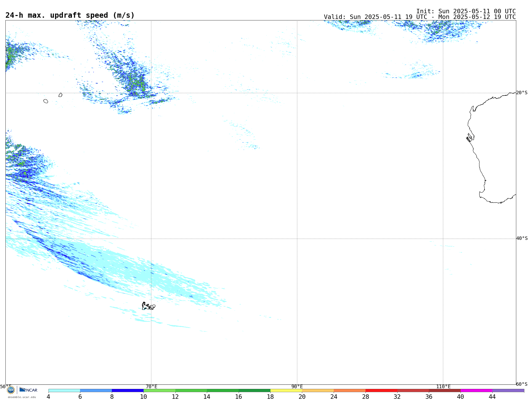532x400 pixels.
Task: Click the dark green 16-18 color bar segment
Action: [x=255, y=391]
